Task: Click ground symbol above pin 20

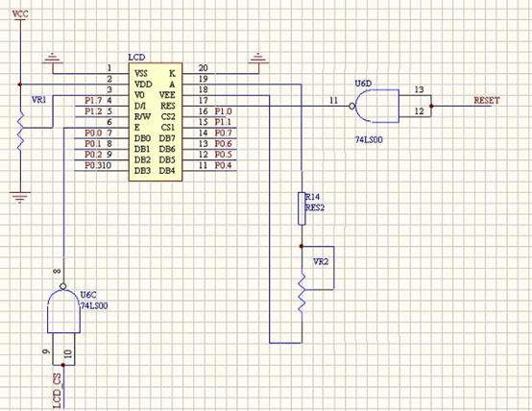Action: pos(258,58)
